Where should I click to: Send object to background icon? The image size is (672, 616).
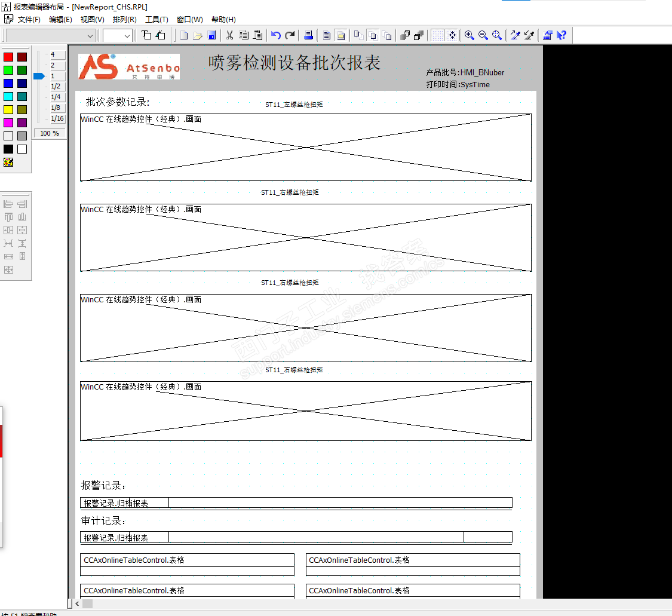coord(419,35)
